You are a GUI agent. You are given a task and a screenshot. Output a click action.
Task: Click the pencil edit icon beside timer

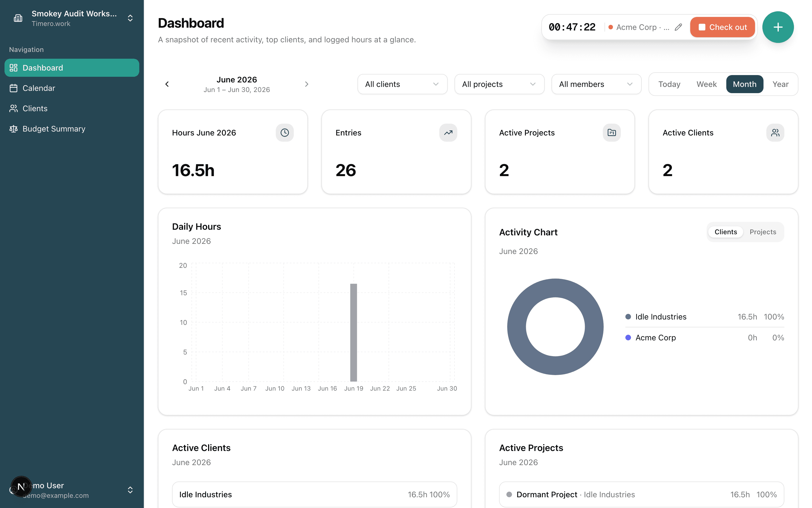point(678,27)
